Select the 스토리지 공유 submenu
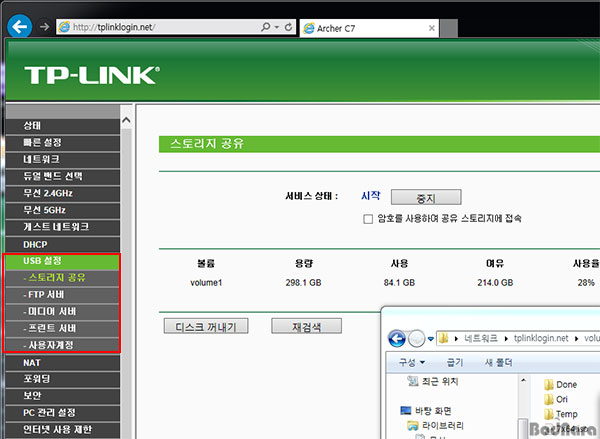This screenshot has height=439, width=600. tap(63, 278)
